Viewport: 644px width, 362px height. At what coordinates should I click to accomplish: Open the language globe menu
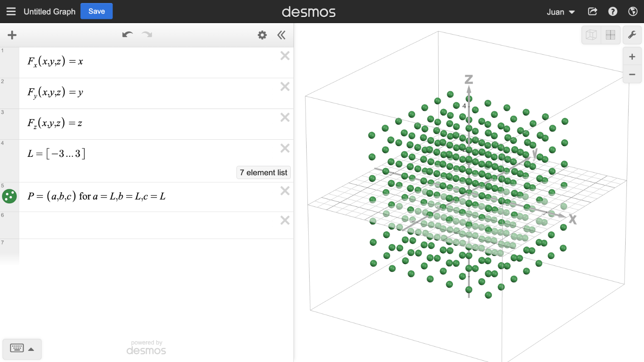[633, 12]
